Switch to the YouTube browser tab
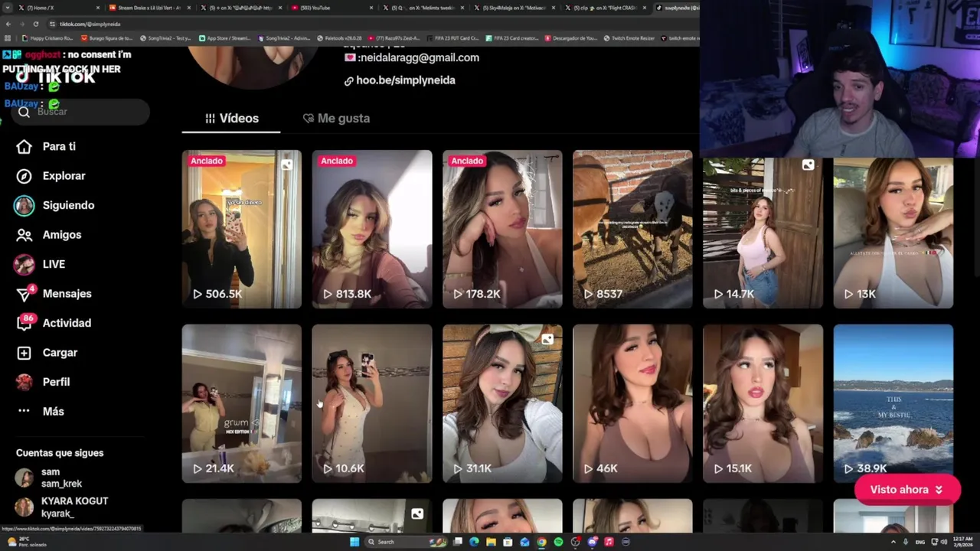Viewport: 980px width, 551px height. (x=333, y=8)
